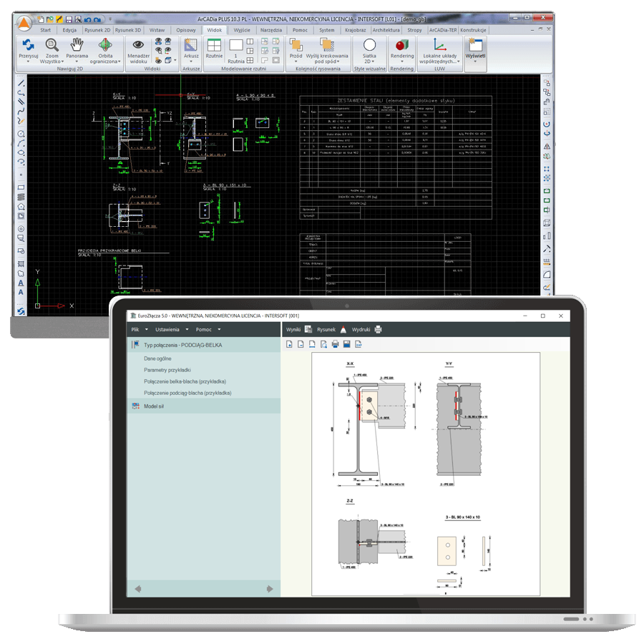
Task: Expand the Arkusz dropdown arrow
Action: click(x=190, y=62)
